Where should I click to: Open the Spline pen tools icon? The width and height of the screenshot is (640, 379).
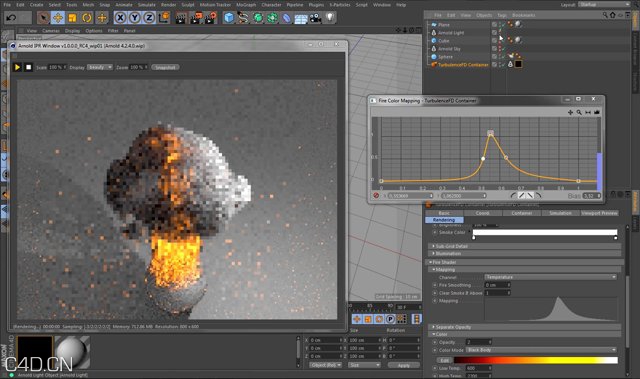[244, 18]
